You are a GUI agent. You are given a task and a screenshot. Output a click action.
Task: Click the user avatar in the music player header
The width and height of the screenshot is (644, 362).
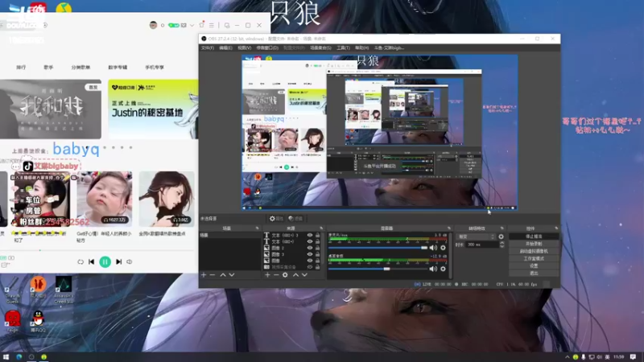pos(153,25)
